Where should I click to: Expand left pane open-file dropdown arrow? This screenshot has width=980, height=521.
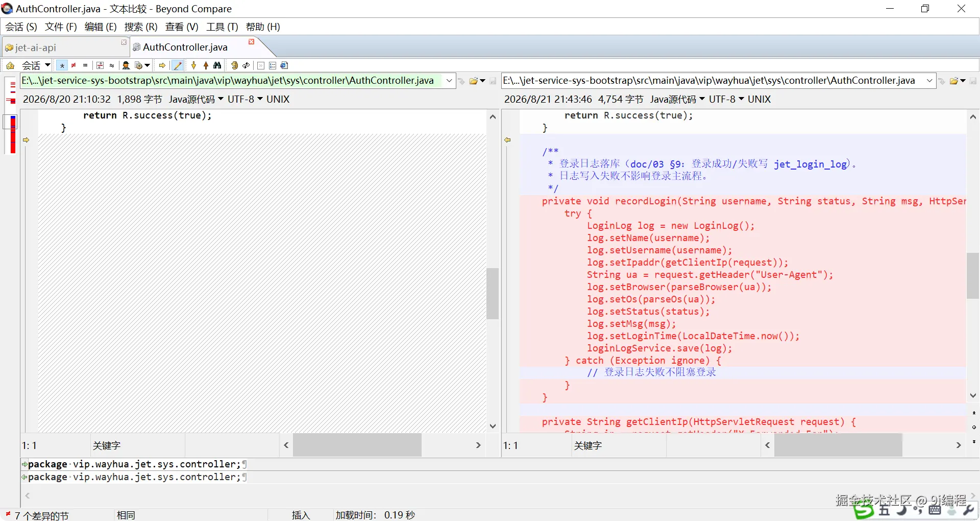483,81
